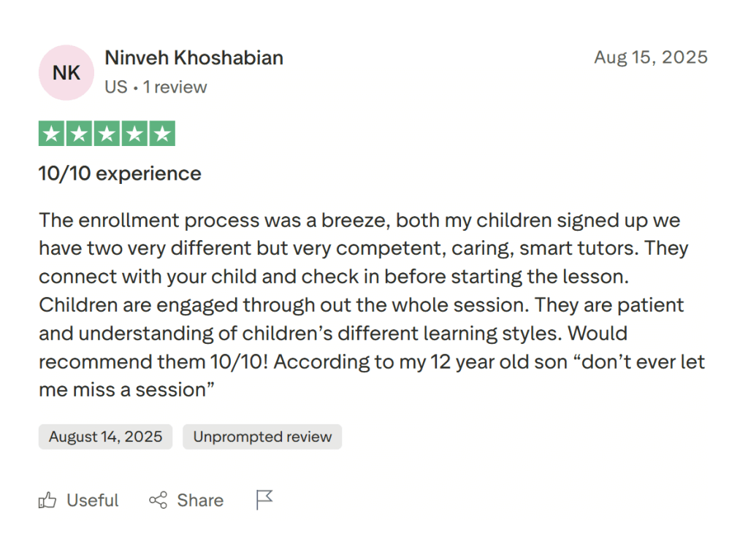Click the "Unprompted review" tag
The height and width of the screenshot is (560, 748).
(262, 437)
